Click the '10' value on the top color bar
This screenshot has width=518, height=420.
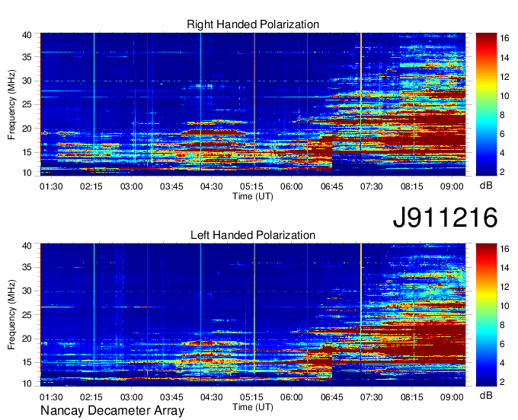tap(504, 96)
